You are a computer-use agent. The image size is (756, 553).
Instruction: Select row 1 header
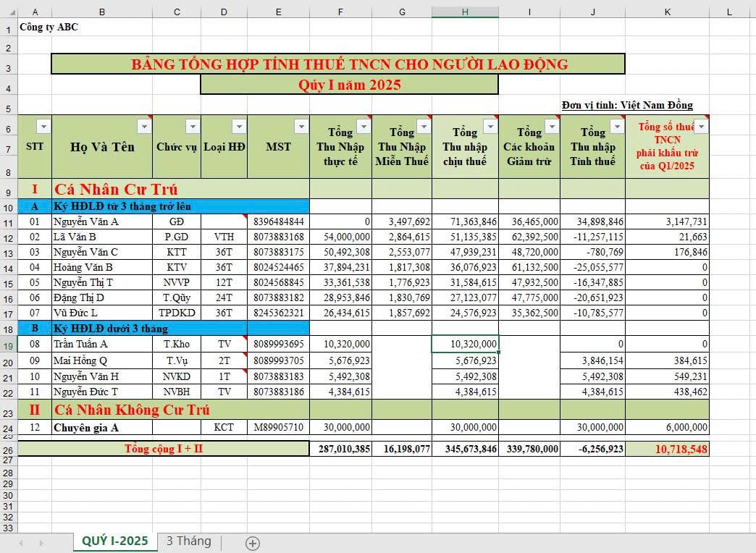(8, 29)
